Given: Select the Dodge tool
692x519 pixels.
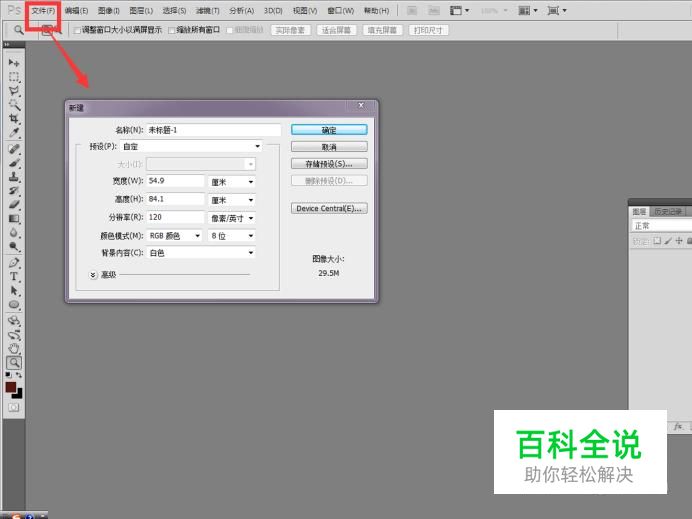Looking at the screenshot, I should [14, 246].
